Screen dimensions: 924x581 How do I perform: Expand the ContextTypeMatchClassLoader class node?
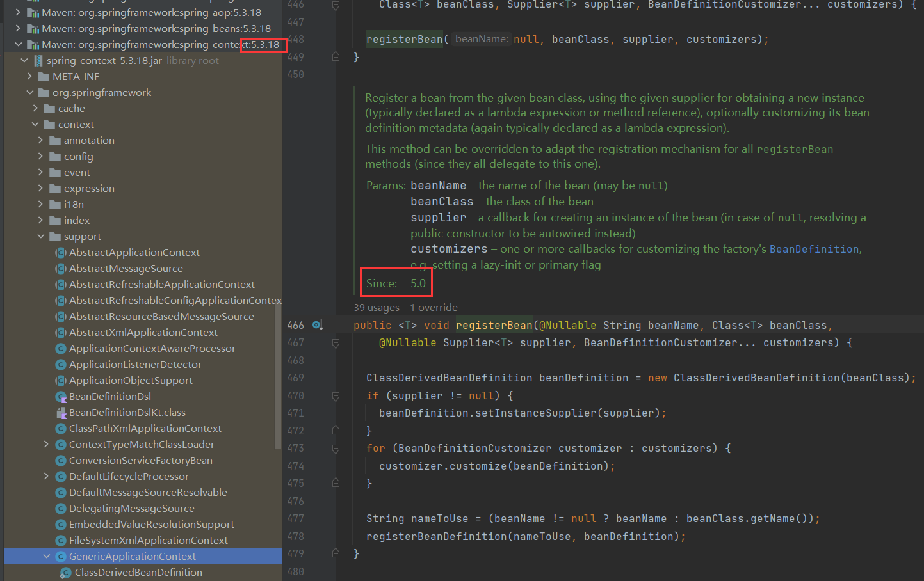46,444
